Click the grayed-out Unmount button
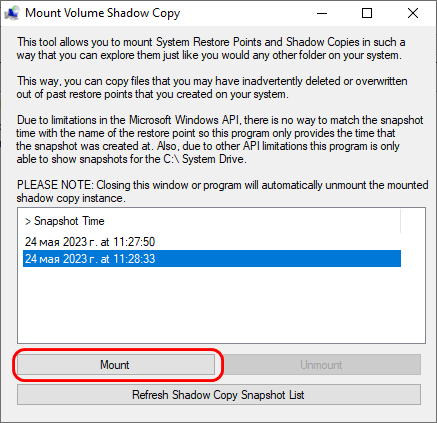The image size is (437, 423). (321, 365)
